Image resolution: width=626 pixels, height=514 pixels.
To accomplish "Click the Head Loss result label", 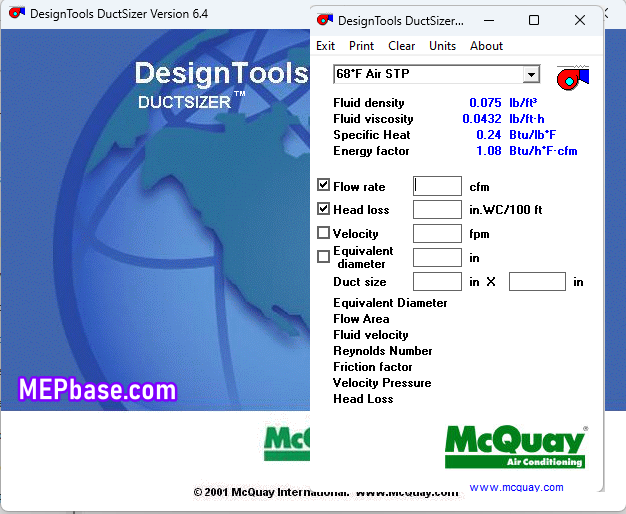I will tap(363, 399).
